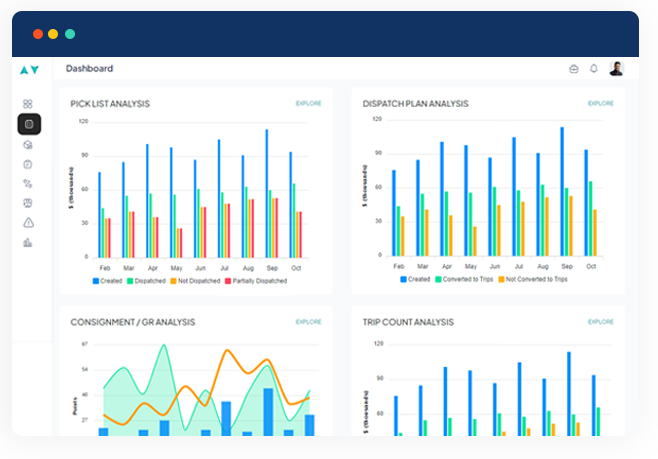Screen dimensions: 658x459
Task: Explore the Consignment / GR Analysis chart
Action: pos(308,322)
